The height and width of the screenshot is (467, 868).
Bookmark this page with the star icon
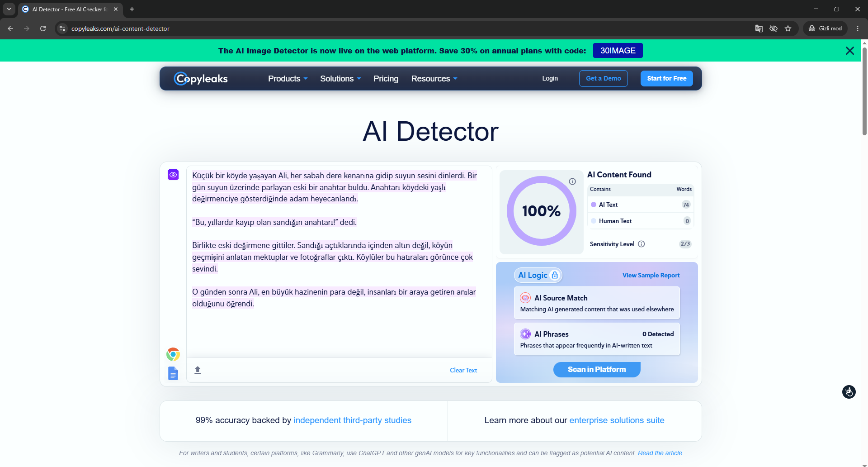pos(788,29)
